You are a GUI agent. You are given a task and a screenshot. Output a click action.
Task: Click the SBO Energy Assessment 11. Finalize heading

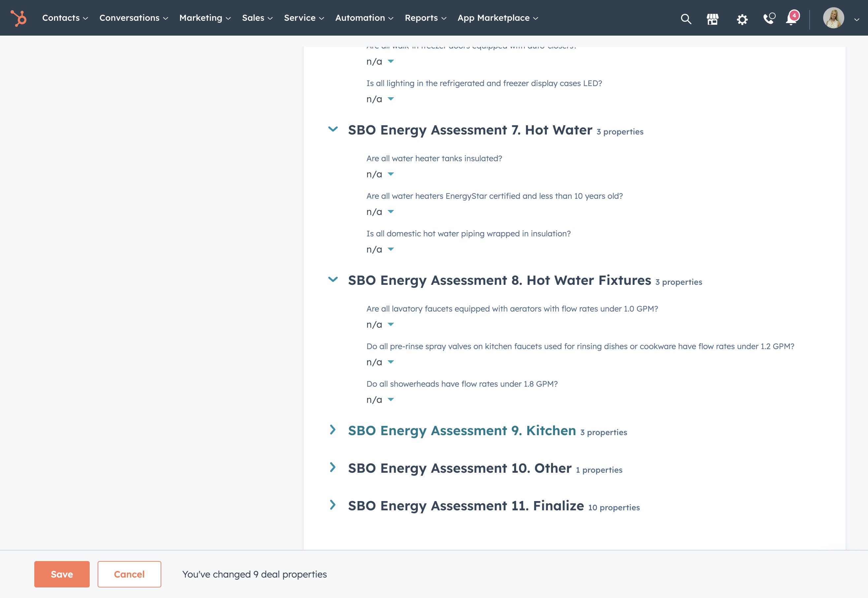(466, 505)
